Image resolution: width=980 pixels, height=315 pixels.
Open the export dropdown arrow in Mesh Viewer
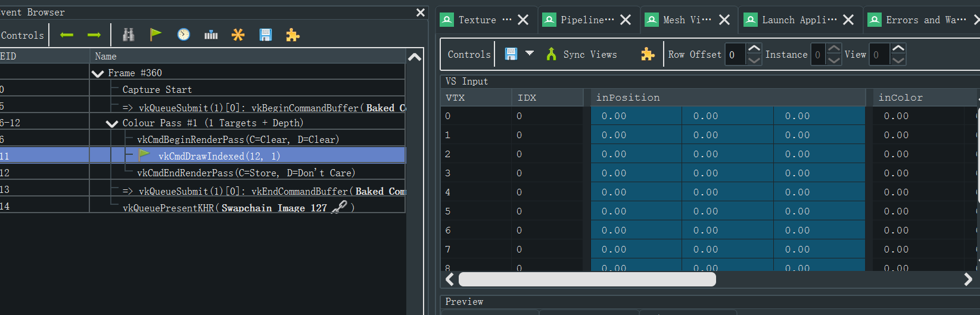click(530, 54)
